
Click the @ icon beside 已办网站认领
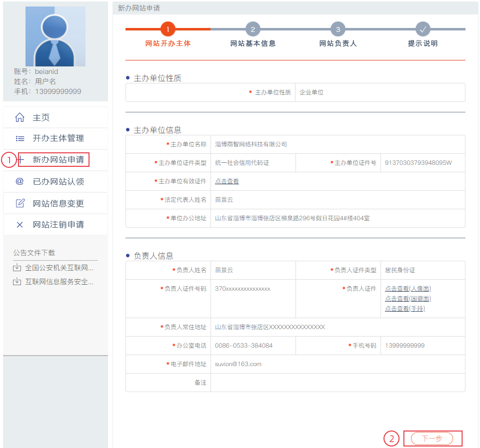pyautogui.click(x=19, y=181)
